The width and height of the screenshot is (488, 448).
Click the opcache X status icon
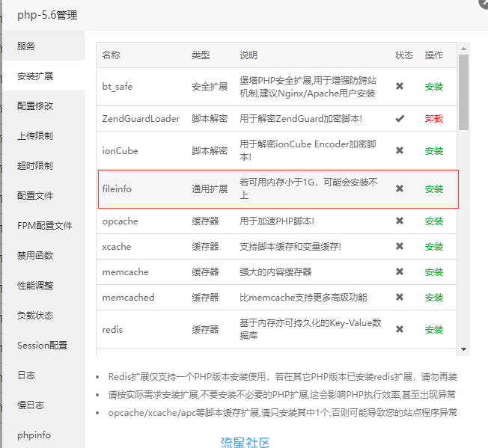400,221
